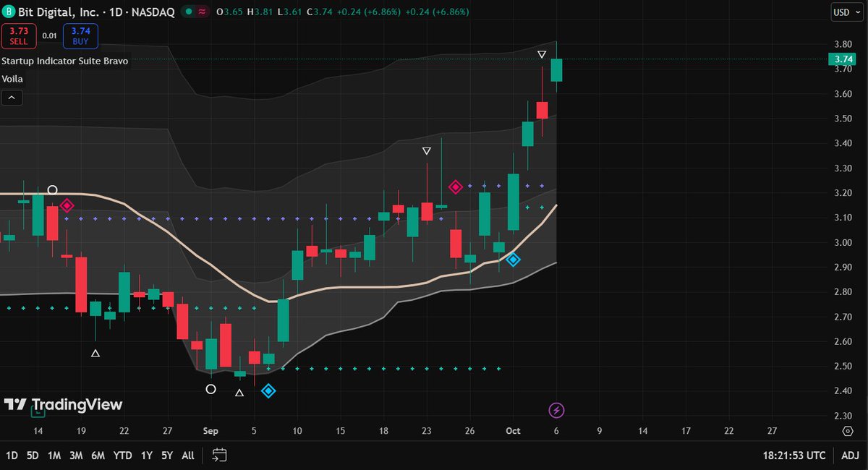Click the Startup Indicator Suite Bravo legend
This screenshot has width=868, height=470.
pos(65,61)
